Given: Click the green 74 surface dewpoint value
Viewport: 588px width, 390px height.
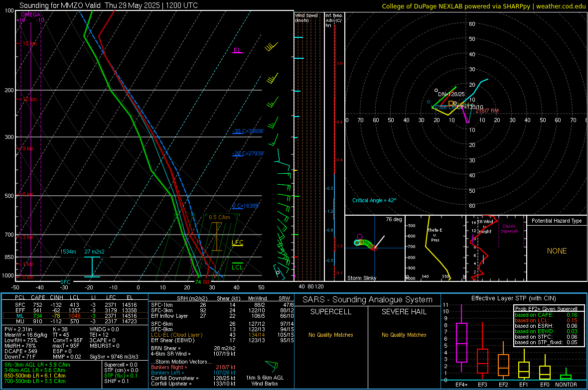Looking at the screenshot, I should point(198,282).
